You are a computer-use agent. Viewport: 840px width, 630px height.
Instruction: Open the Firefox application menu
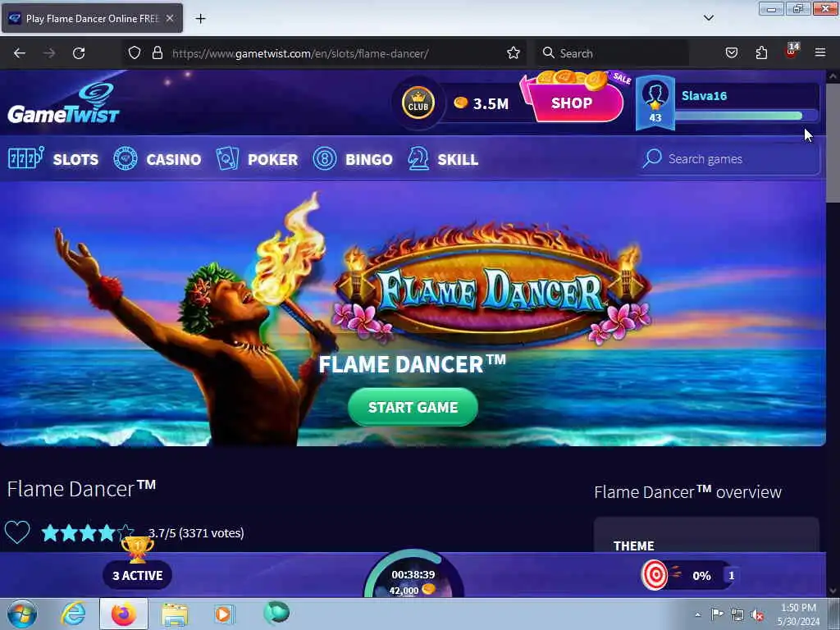pyautogui.click(x=820, y=52)
